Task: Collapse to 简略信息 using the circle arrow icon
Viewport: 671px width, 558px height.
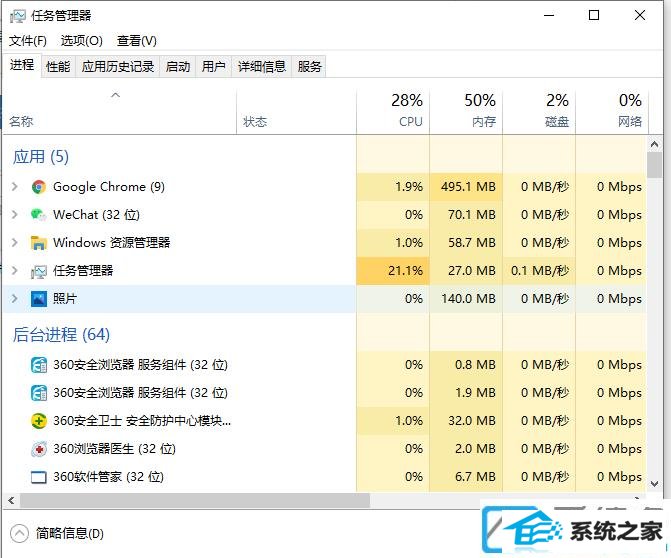Action: coord(19,534)
